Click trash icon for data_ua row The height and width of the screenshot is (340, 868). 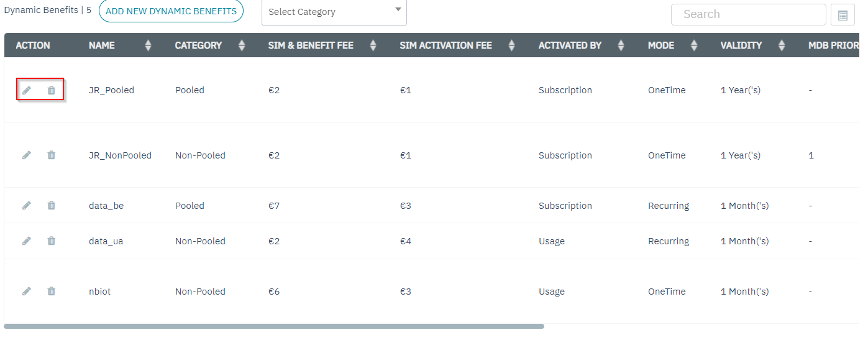(52, 241)
